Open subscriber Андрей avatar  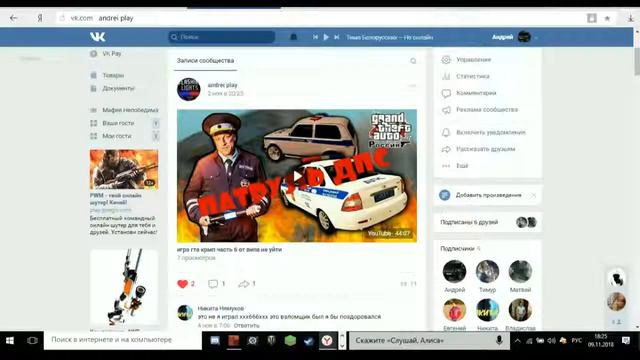[x=454, y=271]
